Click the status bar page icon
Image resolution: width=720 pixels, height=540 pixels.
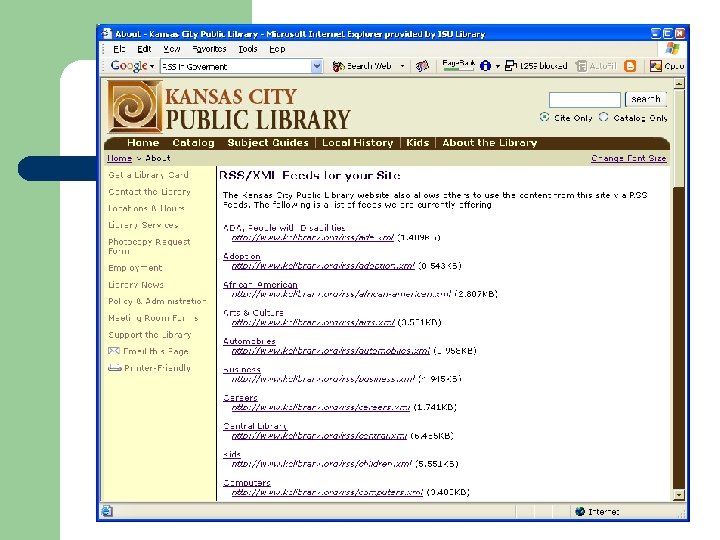107,511
